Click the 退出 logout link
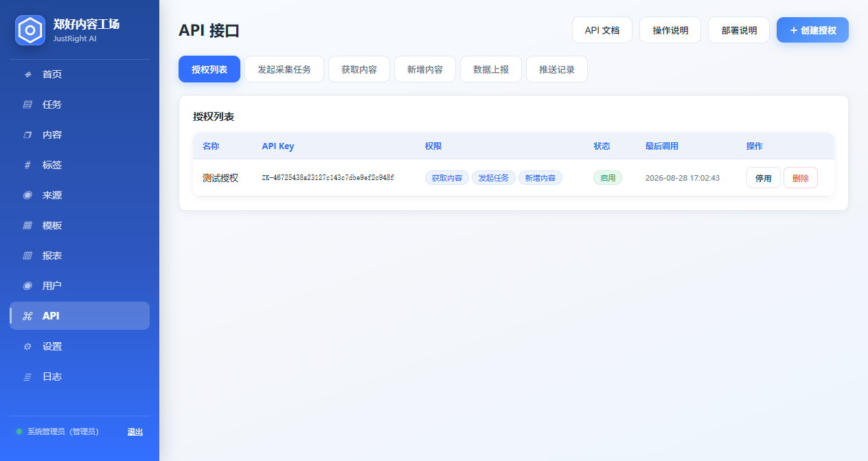868x461 pixels. pyautogui.click(x=135, y=431)
